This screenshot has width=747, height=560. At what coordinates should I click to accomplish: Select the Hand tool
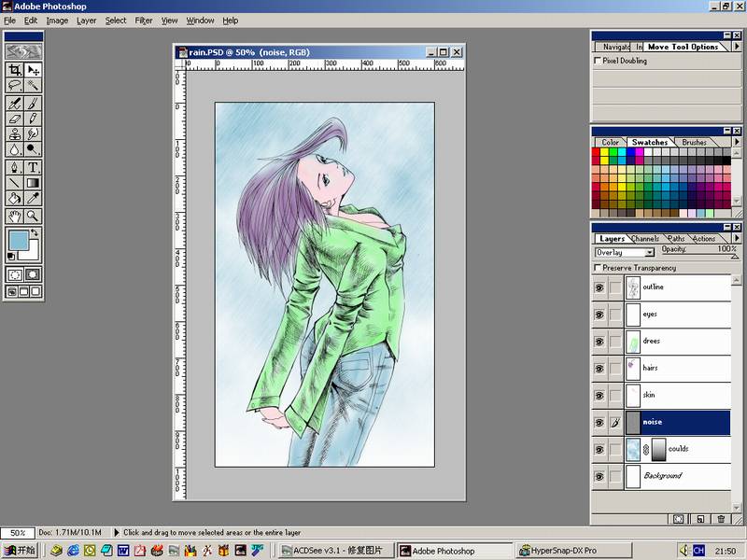coord(15,217)
